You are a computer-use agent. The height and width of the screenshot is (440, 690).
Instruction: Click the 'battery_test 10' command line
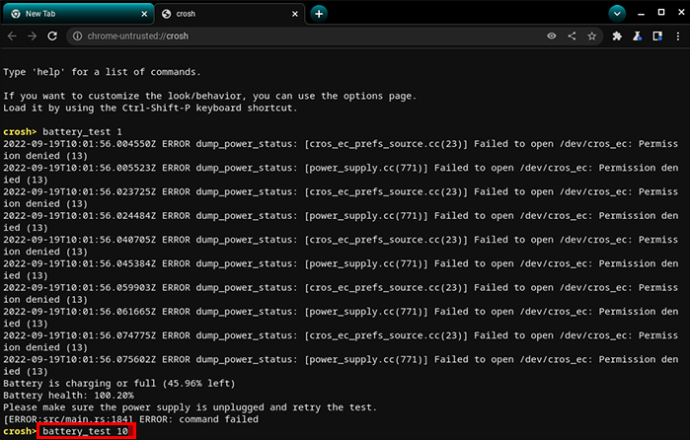pyautogui.click(x=86, y=431)
